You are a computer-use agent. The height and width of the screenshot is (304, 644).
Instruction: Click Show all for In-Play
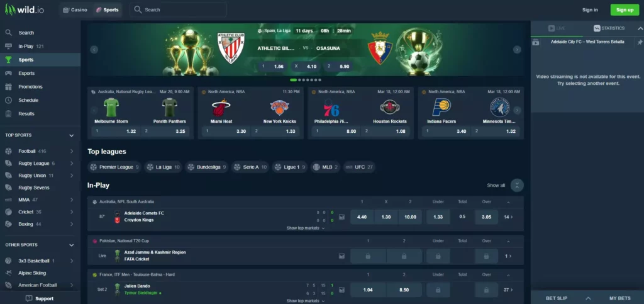496,185
